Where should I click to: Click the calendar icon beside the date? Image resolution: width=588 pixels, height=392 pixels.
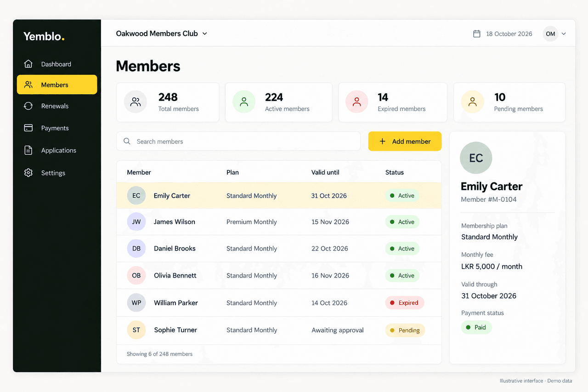click(477, 34)
